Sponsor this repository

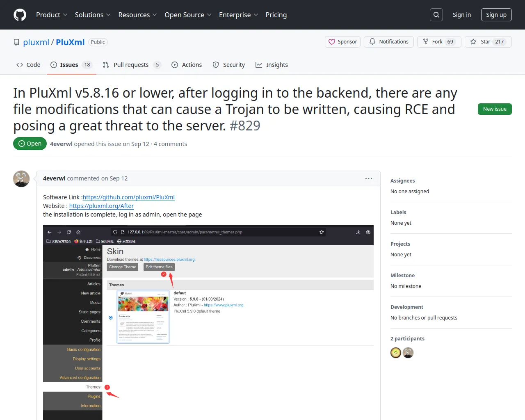(343, 42)
